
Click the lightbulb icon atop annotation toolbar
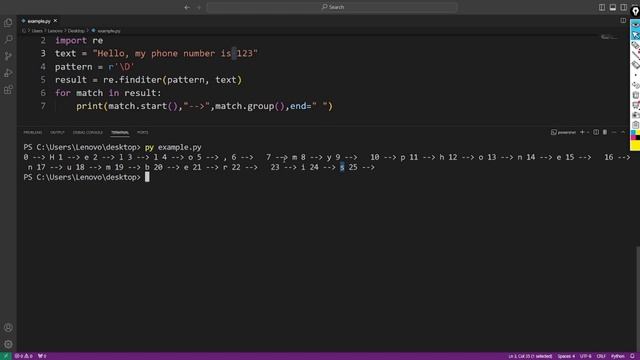point(636,11)
